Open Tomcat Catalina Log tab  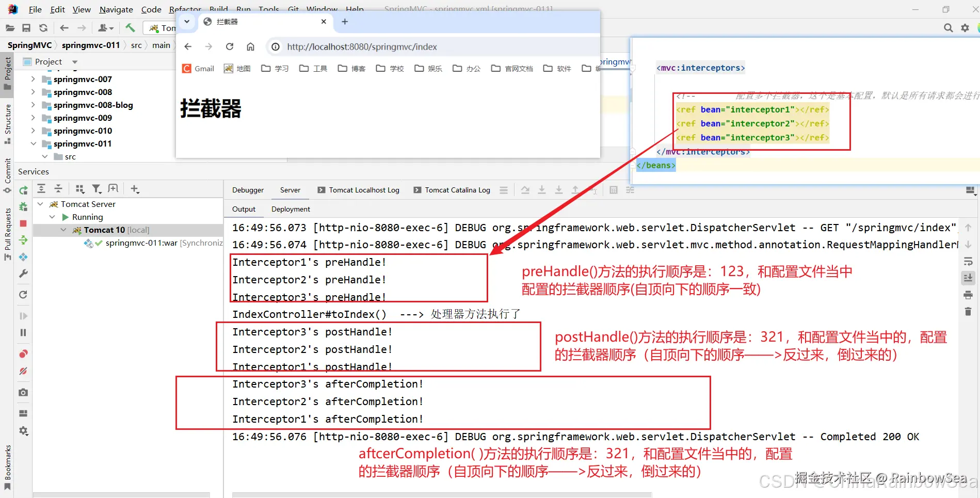[x=452, y=190]
